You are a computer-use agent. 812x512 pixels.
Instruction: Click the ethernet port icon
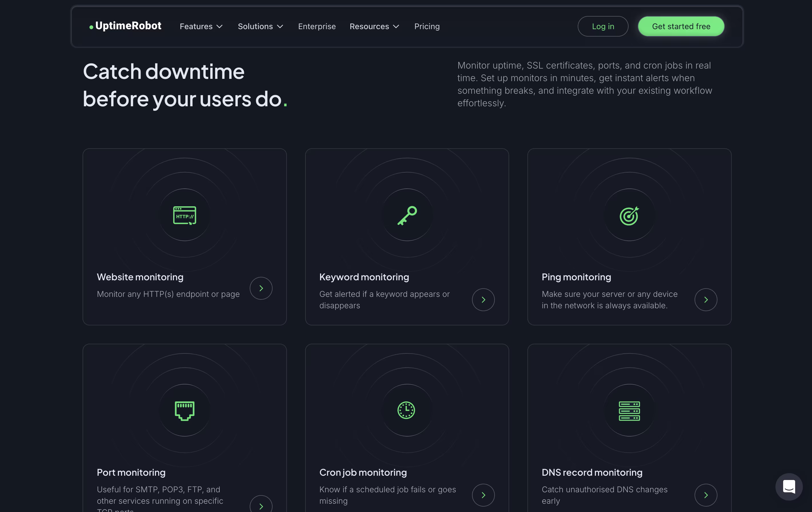pos(185,411)
